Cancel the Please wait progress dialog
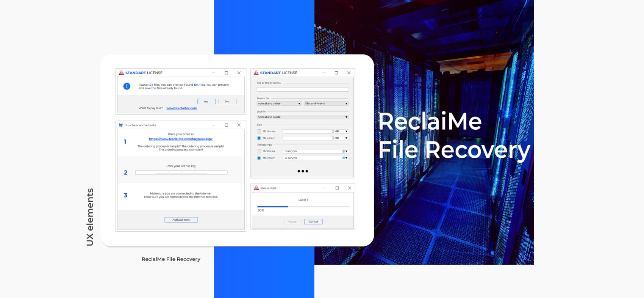This screenshot has width=644, height=298. pos(313,222)
